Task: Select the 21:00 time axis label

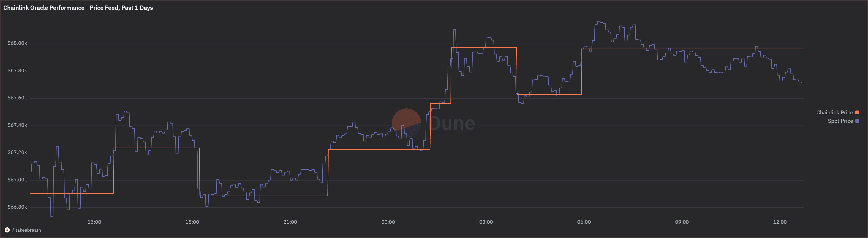Action: pyautogui.click(x=290, y=222)
